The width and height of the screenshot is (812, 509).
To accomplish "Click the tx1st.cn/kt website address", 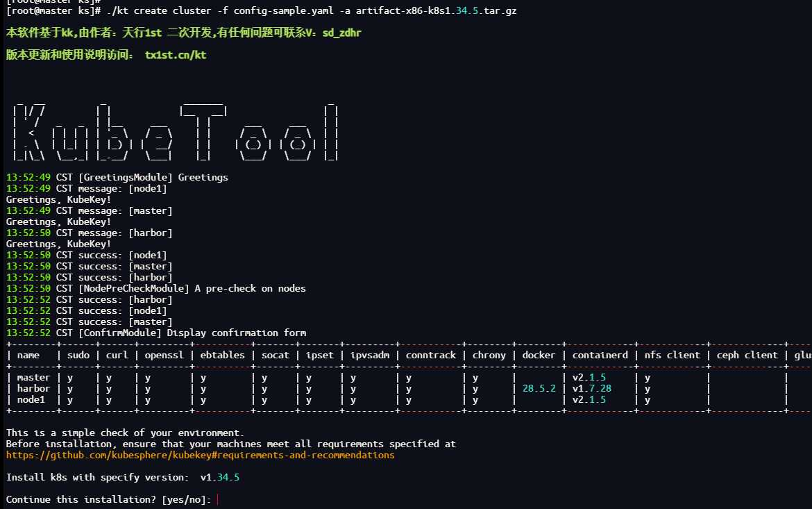I will pos(176,55).
